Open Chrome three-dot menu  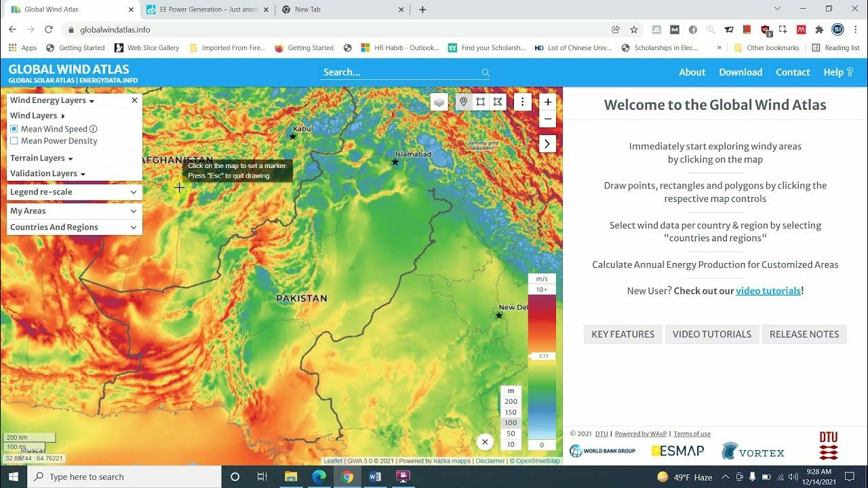pyautogui.click(x=856, y=30)
